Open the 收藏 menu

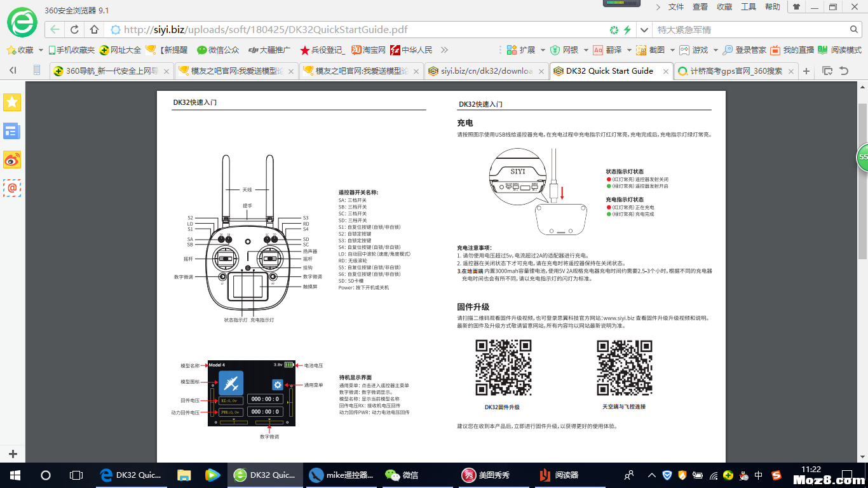click(724, 7)
